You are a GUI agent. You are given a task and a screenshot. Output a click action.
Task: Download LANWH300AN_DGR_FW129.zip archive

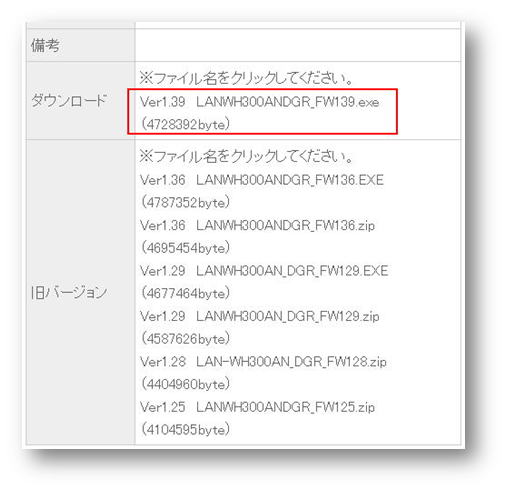(x=288, y=316)
